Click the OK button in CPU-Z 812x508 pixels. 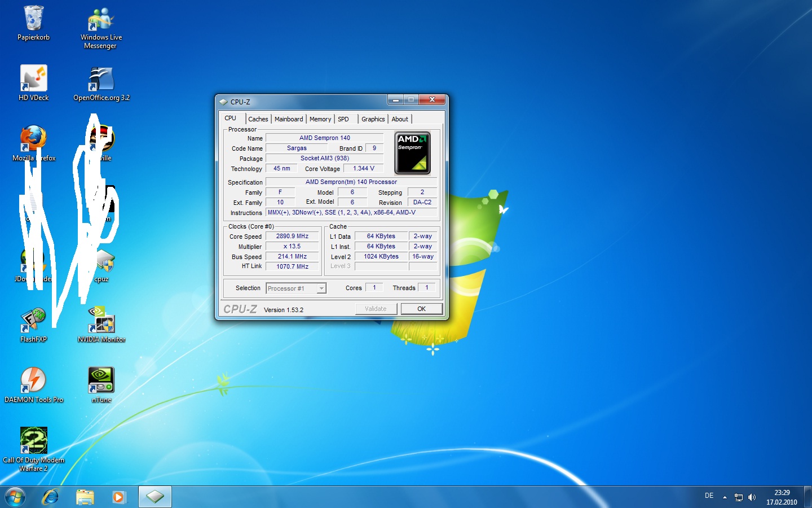(421, 309)
